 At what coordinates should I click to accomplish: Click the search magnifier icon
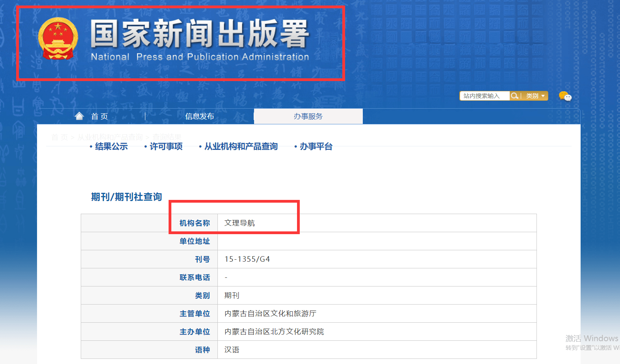coord(514,96)
